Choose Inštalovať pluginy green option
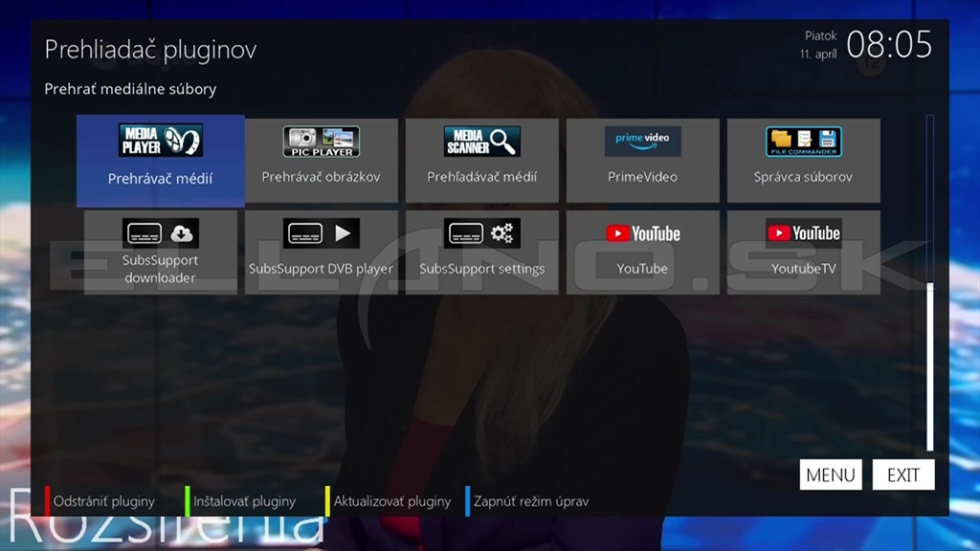The height and width of the screenshot is (551, 980). (x=244, y=501)
